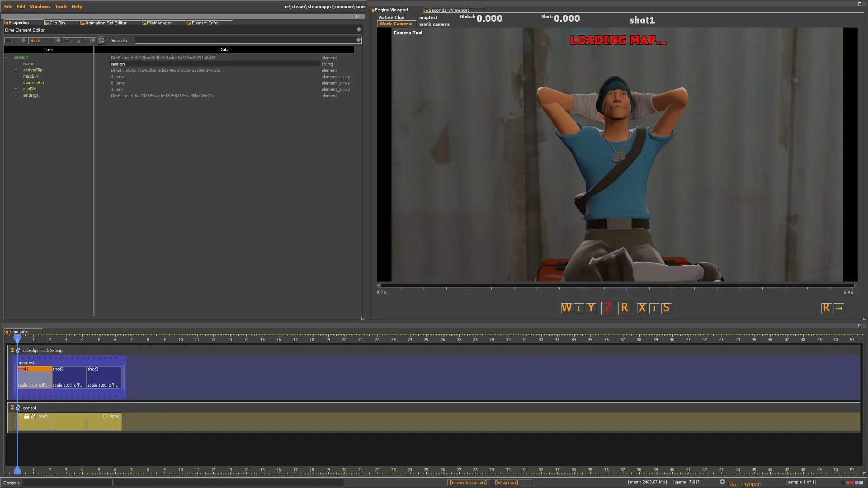Click the refresh icon beside the Forward button
This screenshot has height=488, width=868.
102,41
